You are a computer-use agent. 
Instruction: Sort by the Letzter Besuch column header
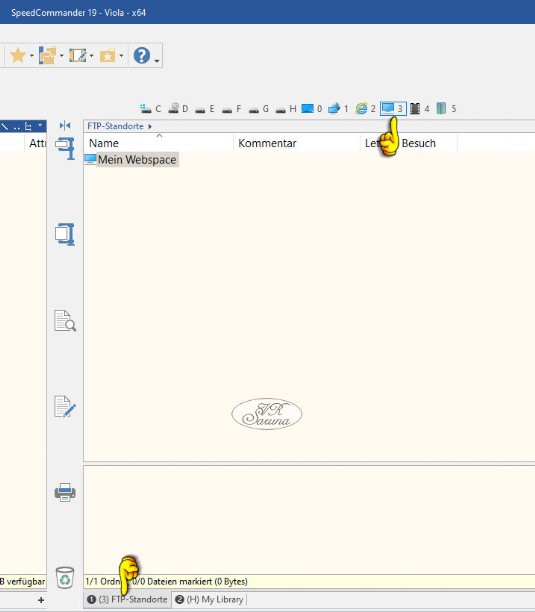coord(409,143)
